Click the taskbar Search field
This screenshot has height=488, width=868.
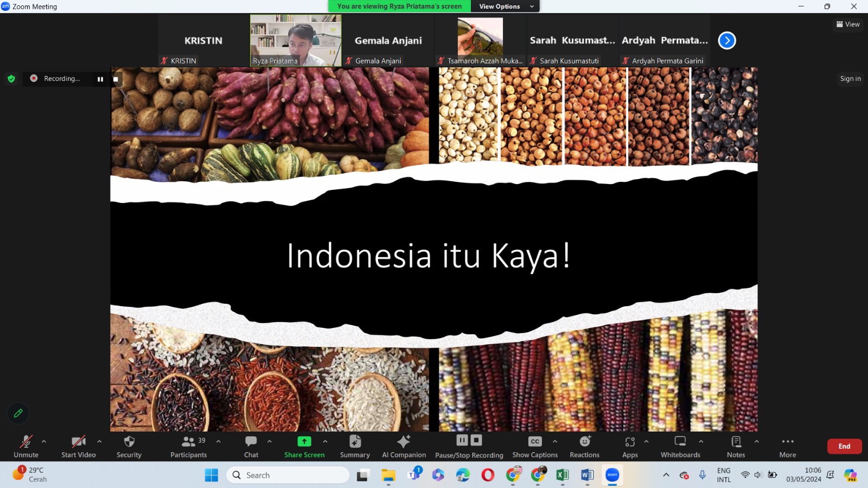[288, 475]
